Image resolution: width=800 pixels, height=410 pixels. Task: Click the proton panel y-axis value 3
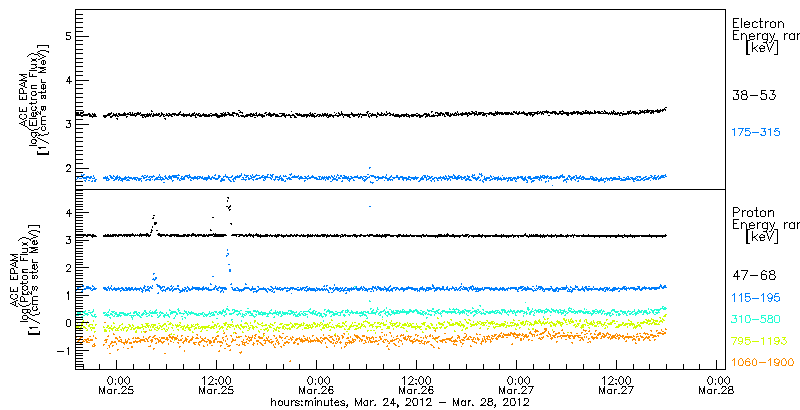66,240
